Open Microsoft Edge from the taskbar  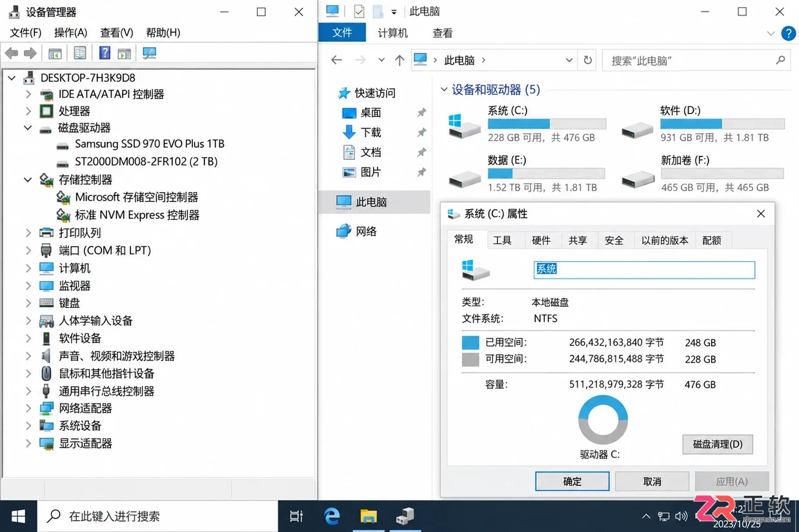(332, 516)
